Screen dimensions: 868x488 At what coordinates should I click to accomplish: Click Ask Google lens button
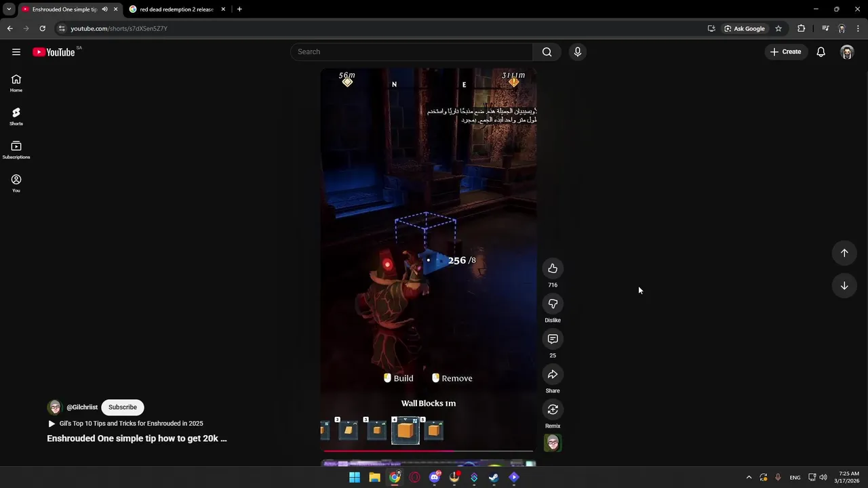(x=745, y=28)
